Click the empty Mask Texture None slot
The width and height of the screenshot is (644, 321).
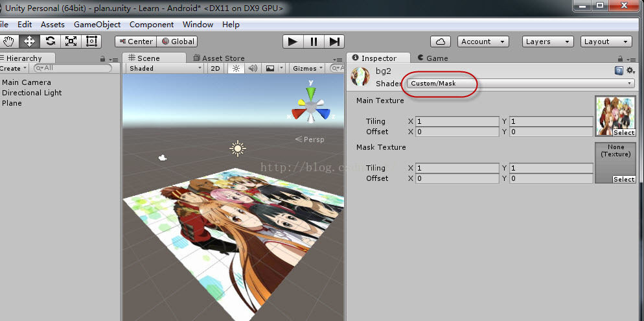coord(615,162)
